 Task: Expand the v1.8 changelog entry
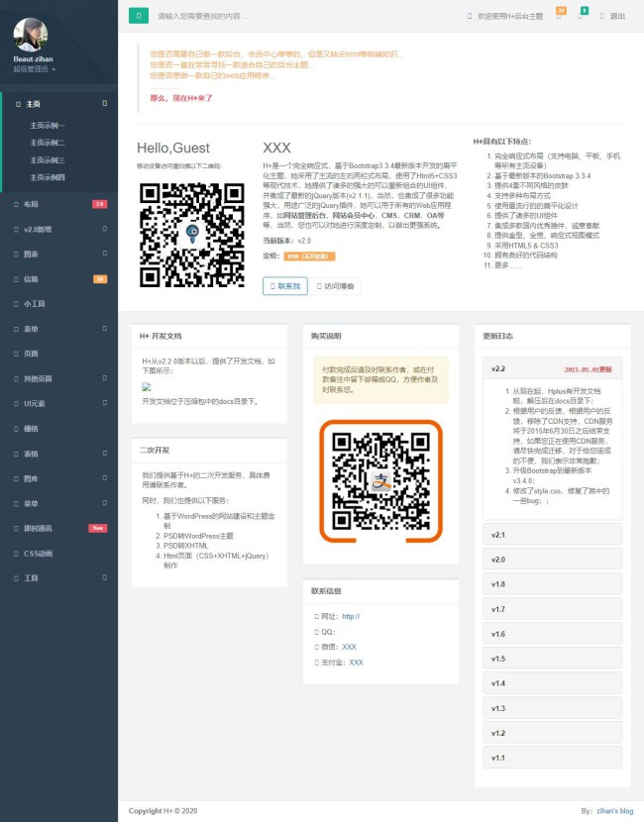(552, 584)
